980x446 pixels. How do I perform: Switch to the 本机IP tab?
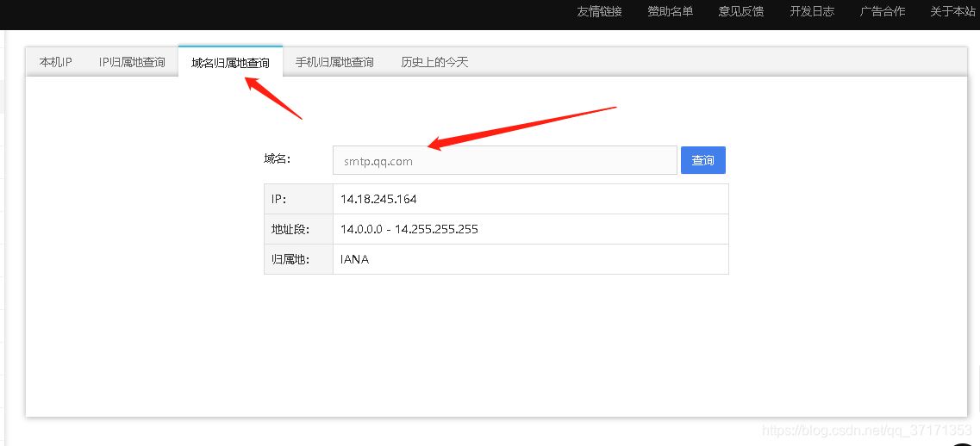tap(55, 62)
